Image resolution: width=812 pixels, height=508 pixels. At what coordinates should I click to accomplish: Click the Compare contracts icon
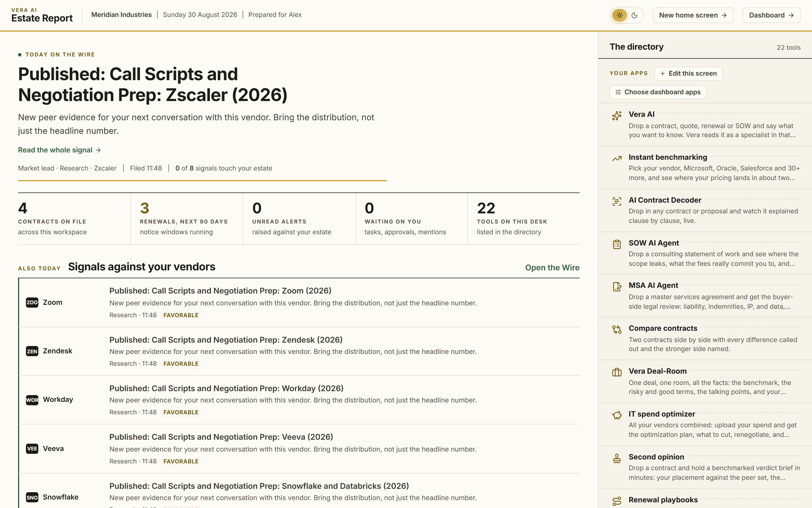coord(617,330)
